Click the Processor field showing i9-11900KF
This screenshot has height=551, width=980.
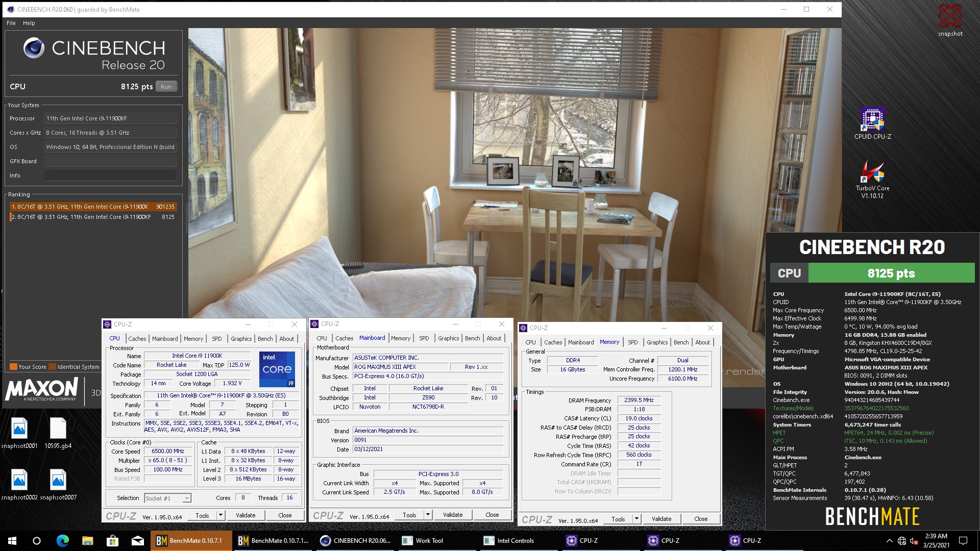110,118
